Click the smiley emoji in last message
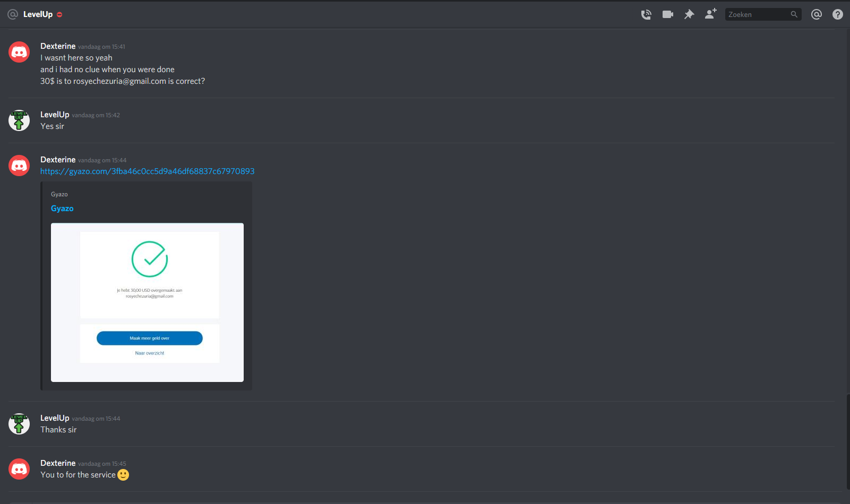850x504 pixels. point(123,475)
